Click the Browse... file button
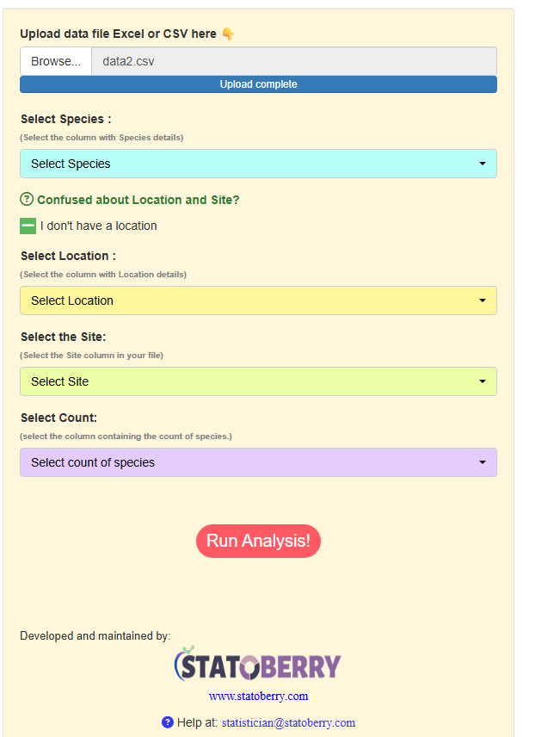Screen dimensions: 560x737 pos(56,61)
